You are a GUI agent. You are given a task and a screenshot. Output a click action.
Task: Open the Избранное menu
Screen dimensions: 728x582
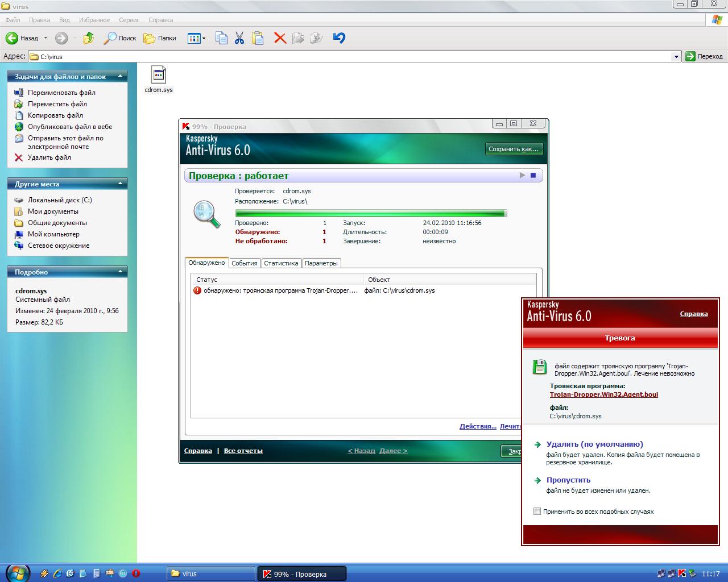pos(94,20)
